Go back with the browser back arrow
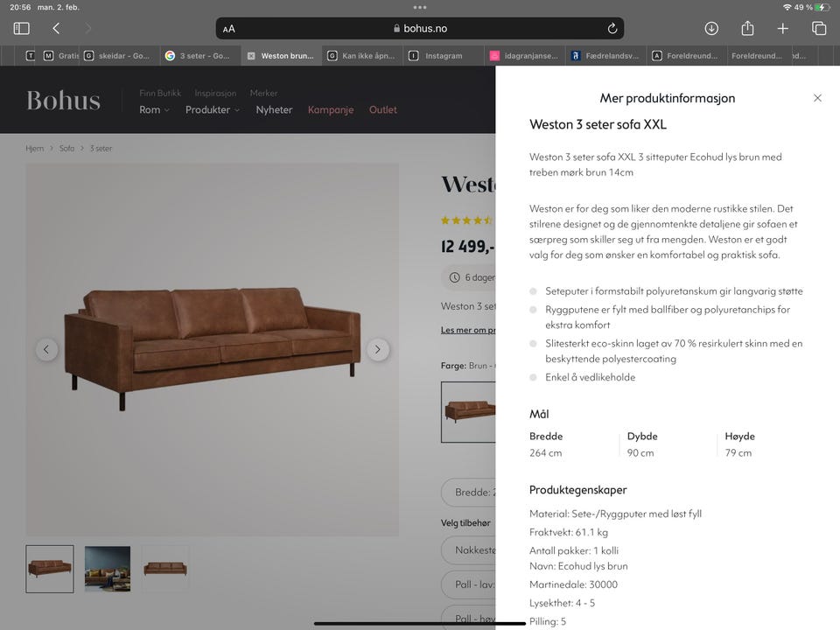This screenshot has width=840, height=630. pos(56,28)
